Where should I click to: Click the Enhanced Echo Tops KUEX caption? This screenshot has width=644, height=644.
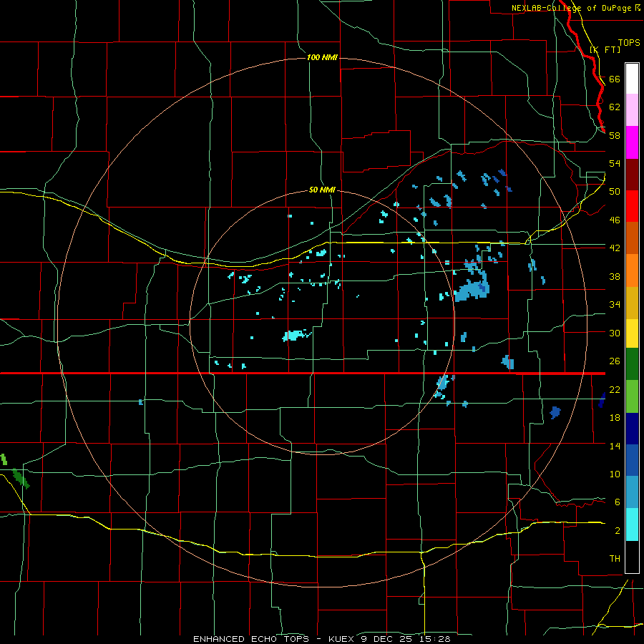[321, 639]
